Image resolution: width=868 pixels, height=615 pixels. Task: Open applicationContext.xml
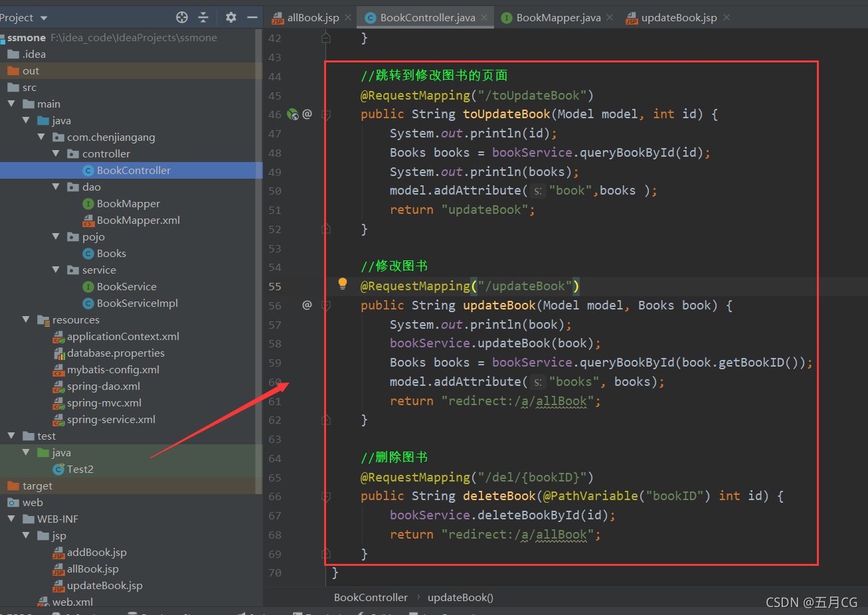tap(123, 336)
